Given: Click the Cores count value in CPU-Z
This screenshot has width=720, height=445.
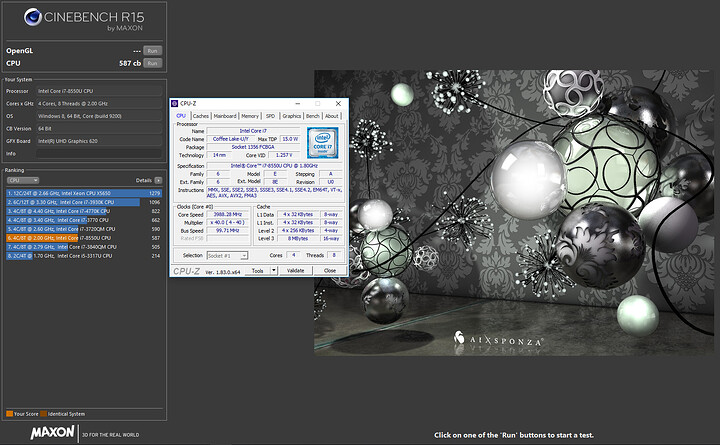Looking at the screenshot, I should (x=293, y=255).
